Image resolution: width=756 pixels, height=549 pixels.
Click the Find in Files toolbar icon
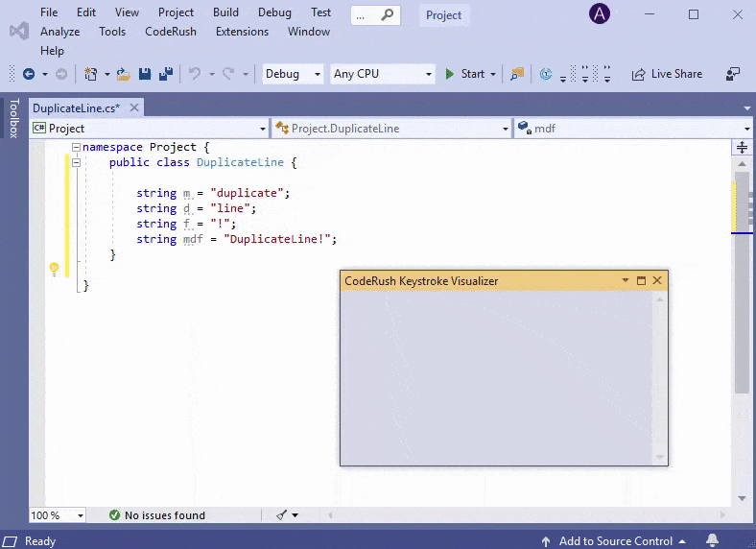pyautogui.click(x=517, y=74)
